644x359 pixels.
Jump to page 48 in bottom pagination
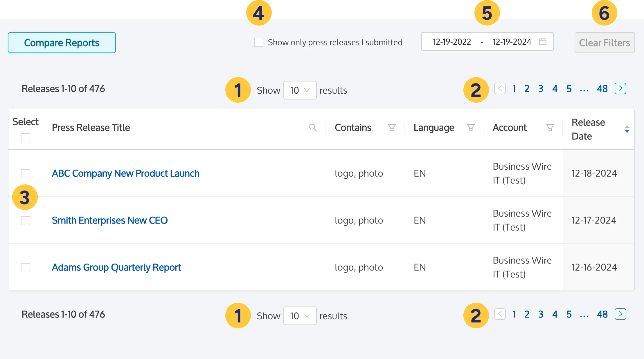pos(602,314)
